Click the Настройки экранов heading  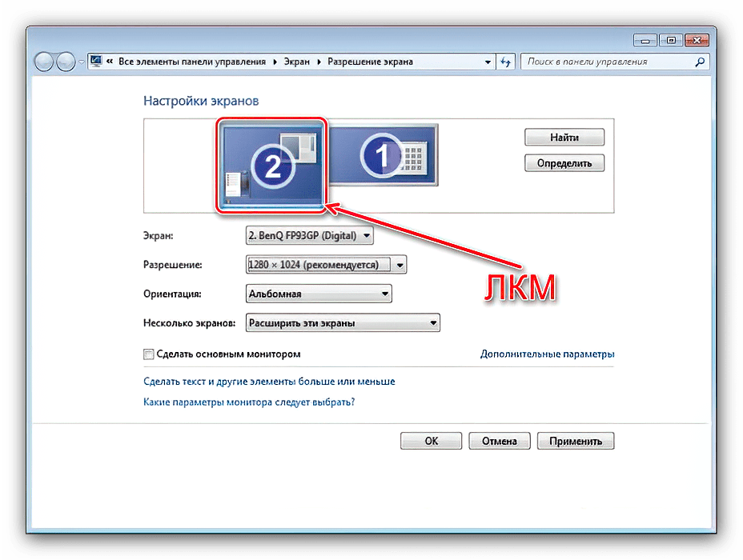[x=201, y=101]
